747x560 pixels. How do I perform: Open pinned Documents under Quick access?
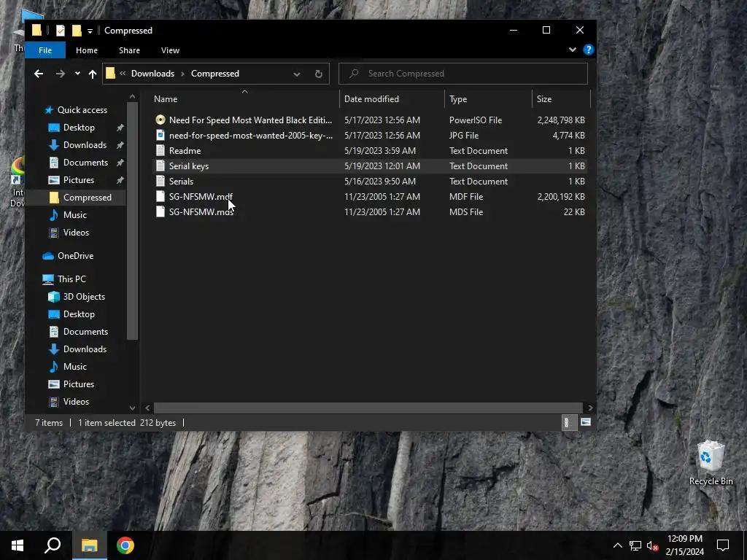pyautogui.click(x=85, y=163)
